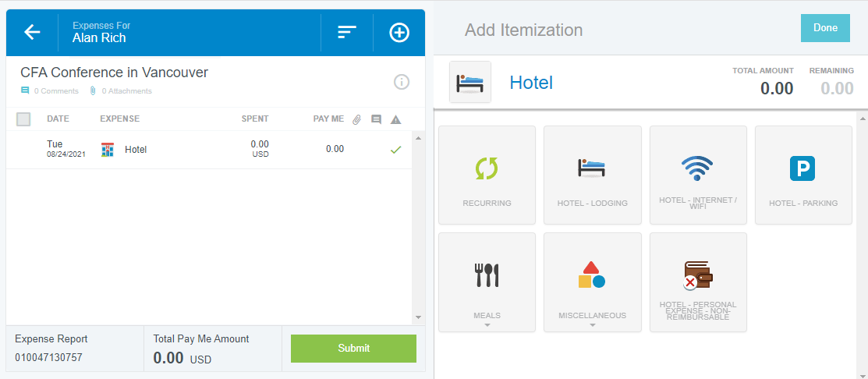Viewport: 868px width, 379px height.
Task: Open report info icon
Action: click(402, 82)
